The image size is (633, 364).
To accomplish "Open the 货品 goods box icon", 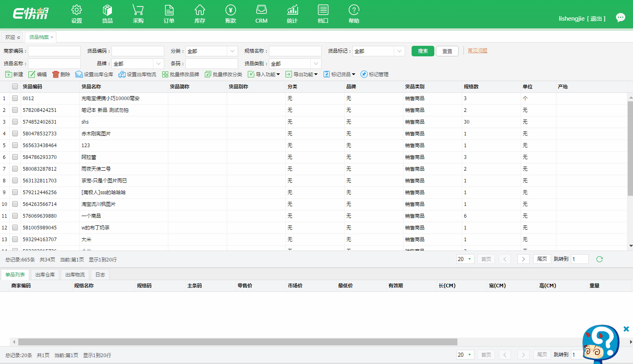I will click(x=107, y=14).
